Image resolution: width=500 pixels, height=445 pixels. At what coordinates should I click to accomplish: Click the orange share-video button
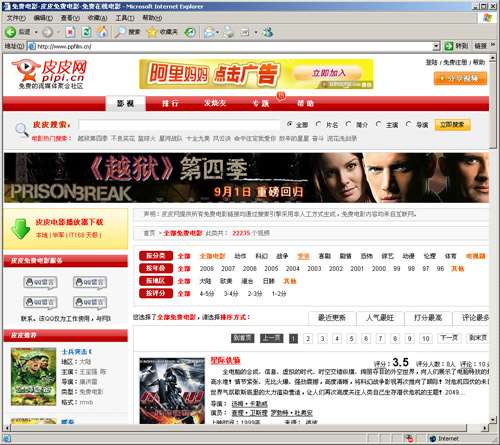tap(460, 79)
